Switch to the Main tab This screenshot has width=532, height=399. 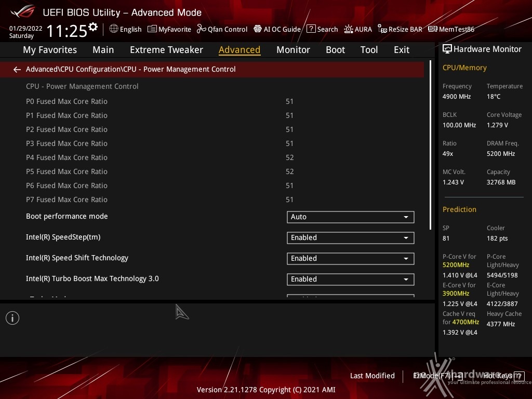(103, 50)
